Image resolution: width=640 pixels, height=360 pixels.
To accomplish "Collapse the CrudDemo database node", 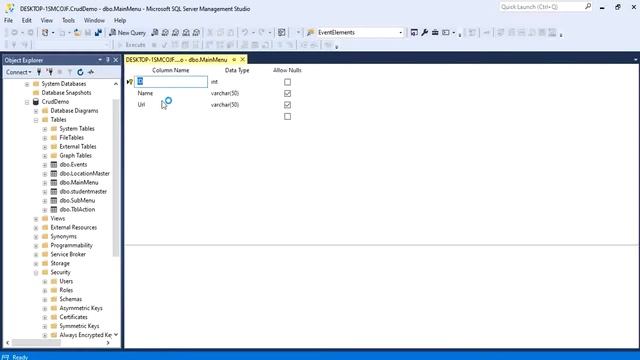I will pyautogui.click(x=27, y=102).
